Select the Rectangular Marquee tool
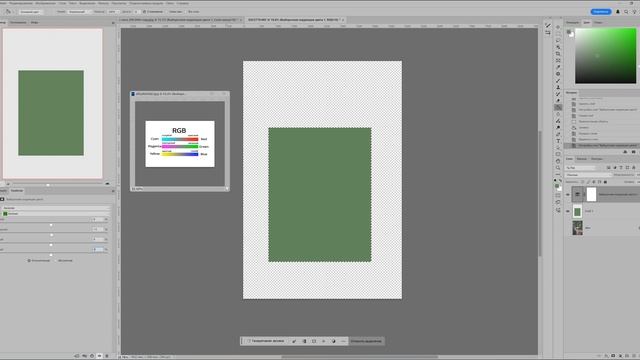This screenshot has height=360, width=640. (x=558, y=34)
